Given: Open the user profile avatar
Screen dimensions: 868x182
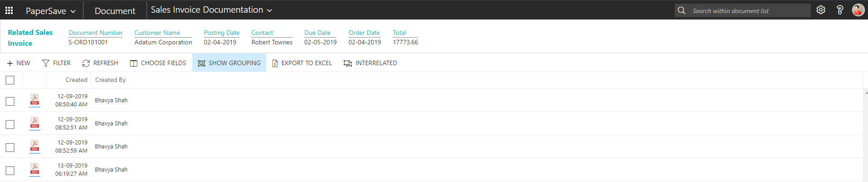Looking at the screenshot, I should point(858,10).
